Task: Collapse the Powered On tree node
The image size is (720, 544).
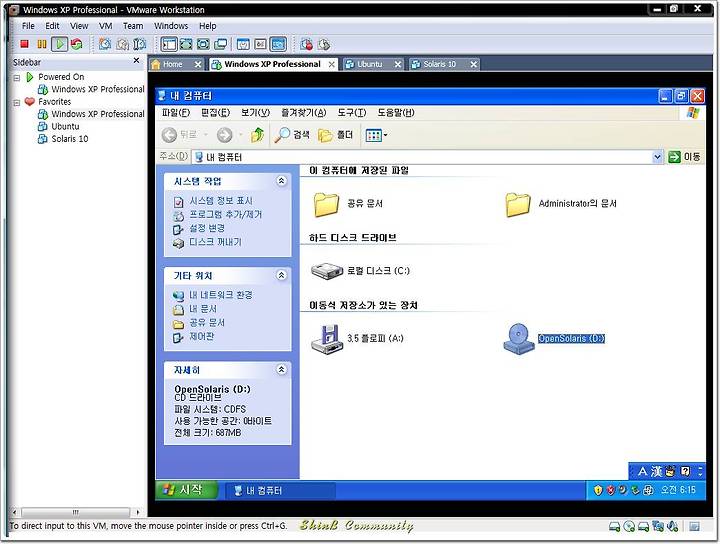Action: pos(17,78)
